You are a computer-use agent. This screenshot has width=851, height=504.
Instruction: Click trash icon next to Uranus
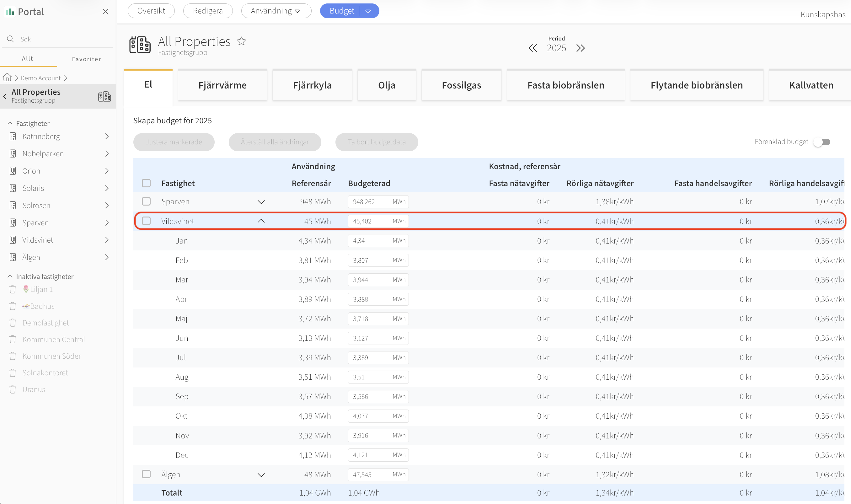click(13, 389)
